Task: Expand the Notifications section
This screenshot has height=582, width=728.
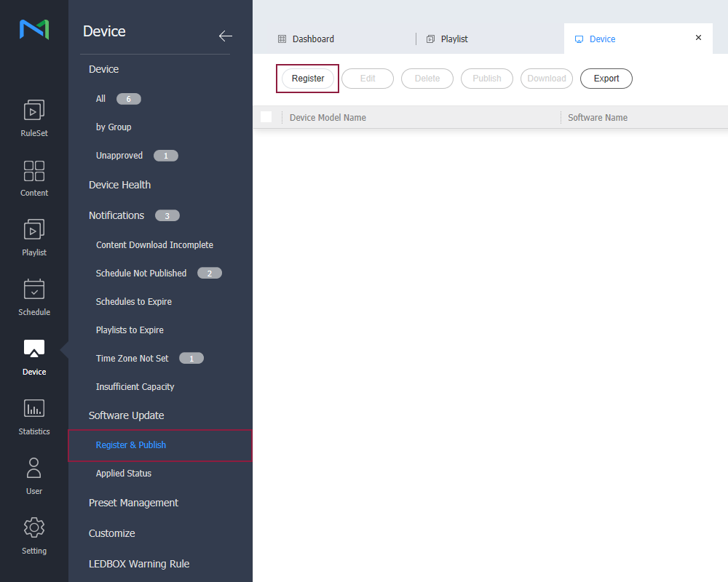Action: coord(116,215)
